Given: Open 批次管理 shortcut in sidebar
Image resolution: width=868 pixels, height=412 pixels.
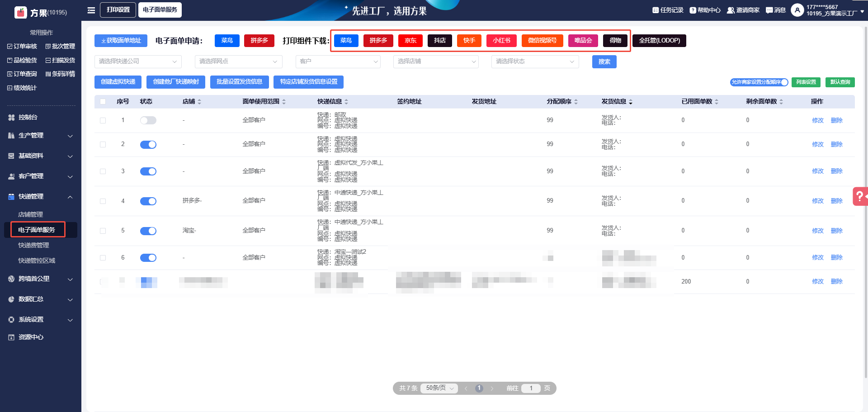Looking at the screenshot, I should 60,46.
